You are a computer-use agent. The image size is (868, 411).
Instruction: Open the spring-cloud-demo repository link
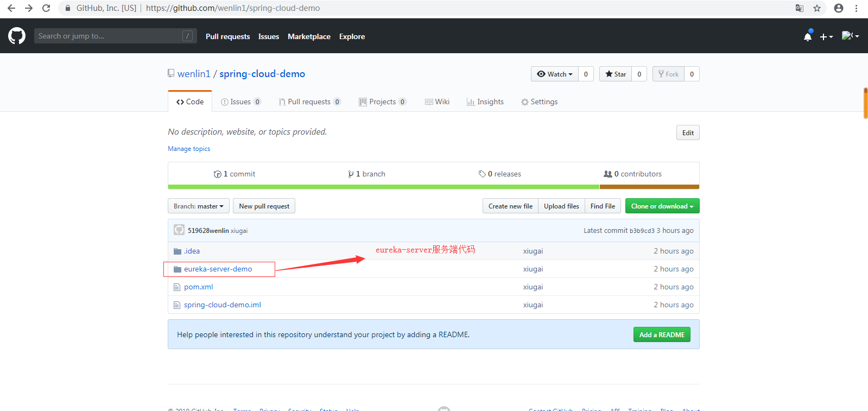tap(262, 74)
